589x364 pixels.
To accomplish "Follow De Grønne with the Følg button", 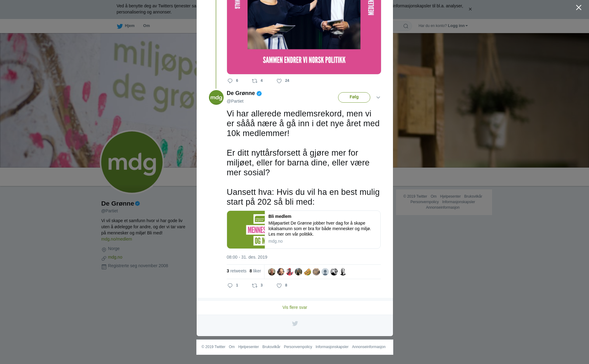I will point(354,97).
